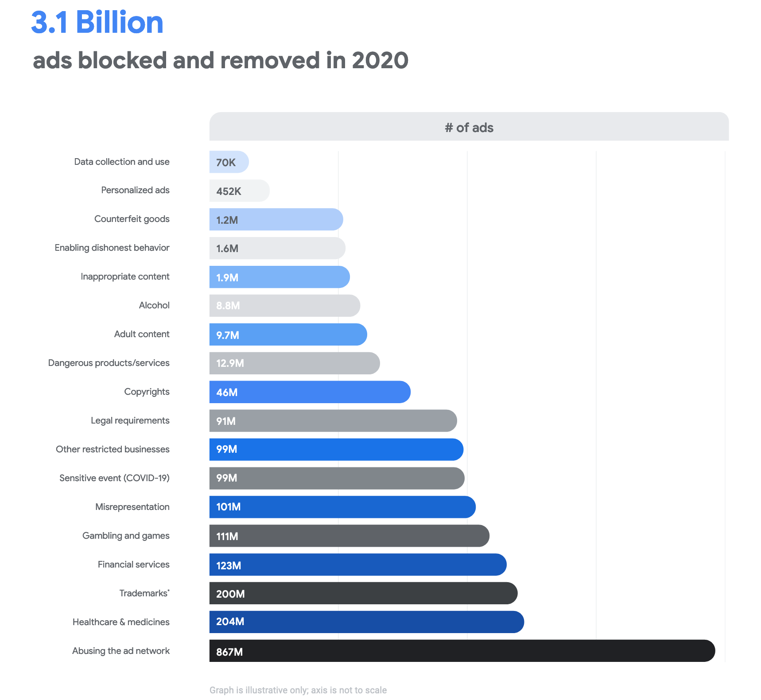Click the 12.9M Dangerous products/services bar
Image resolution: width=761 pixels, height=700 pixels.
[x=295, y=363]
